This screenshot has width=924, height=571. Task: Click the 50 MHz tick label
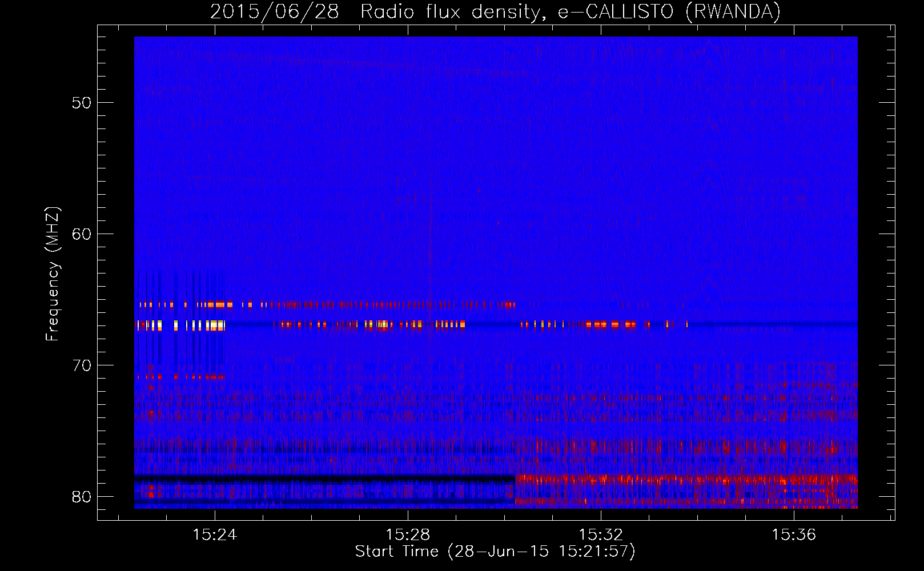coord(82,103)
